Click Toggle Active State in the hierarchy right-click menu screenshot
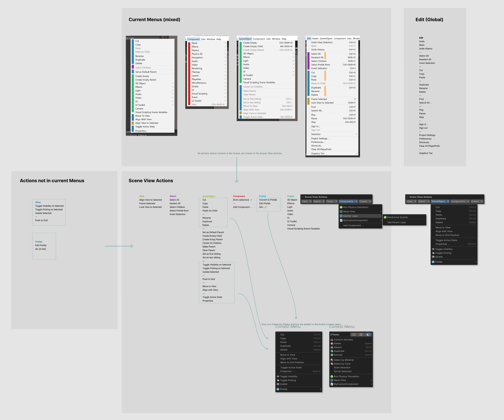 145,127
